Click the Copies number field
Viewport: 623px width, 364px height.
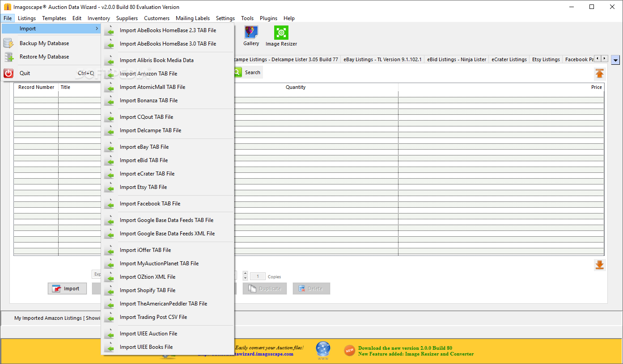[x=258, y=276]
